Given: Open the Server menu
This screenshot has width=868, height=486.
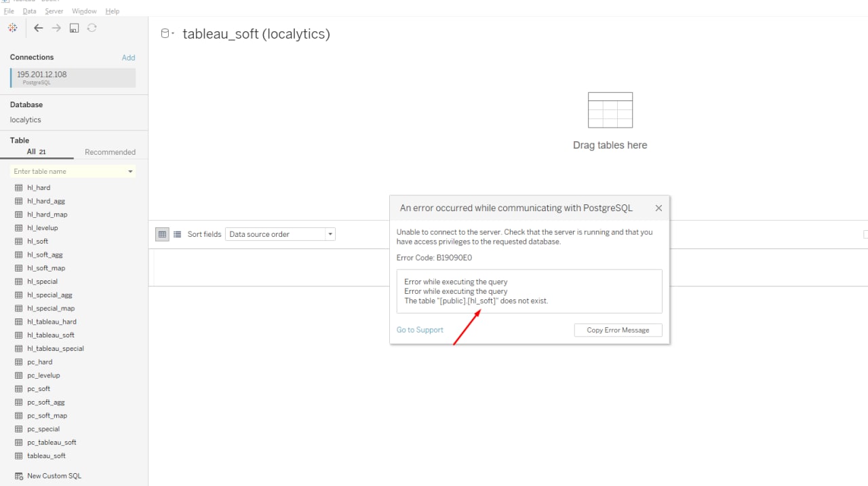Looking at the screenshot, I should (x=54, y=11).
